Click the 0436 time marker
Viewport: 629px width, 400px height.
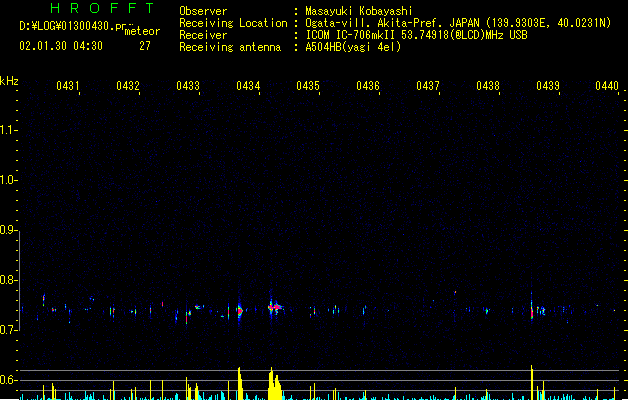pos(368,86)
